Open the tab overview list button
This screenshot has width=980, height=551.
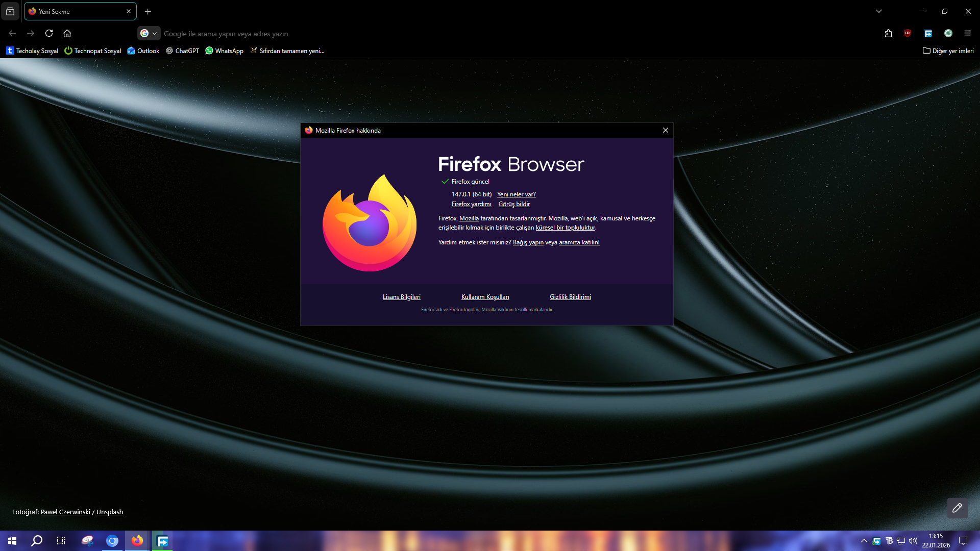click(x=10, y=11)
